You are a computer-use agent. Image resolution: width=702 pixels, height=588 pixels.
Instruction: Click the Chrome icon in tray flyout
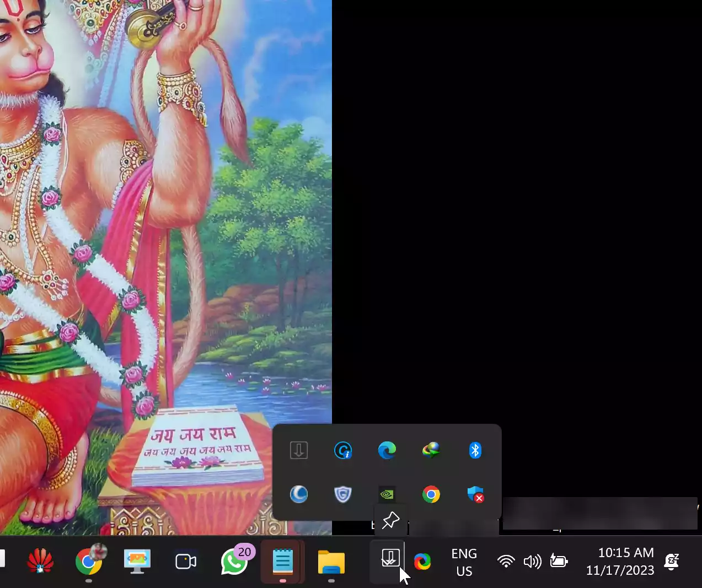point(431,494)
